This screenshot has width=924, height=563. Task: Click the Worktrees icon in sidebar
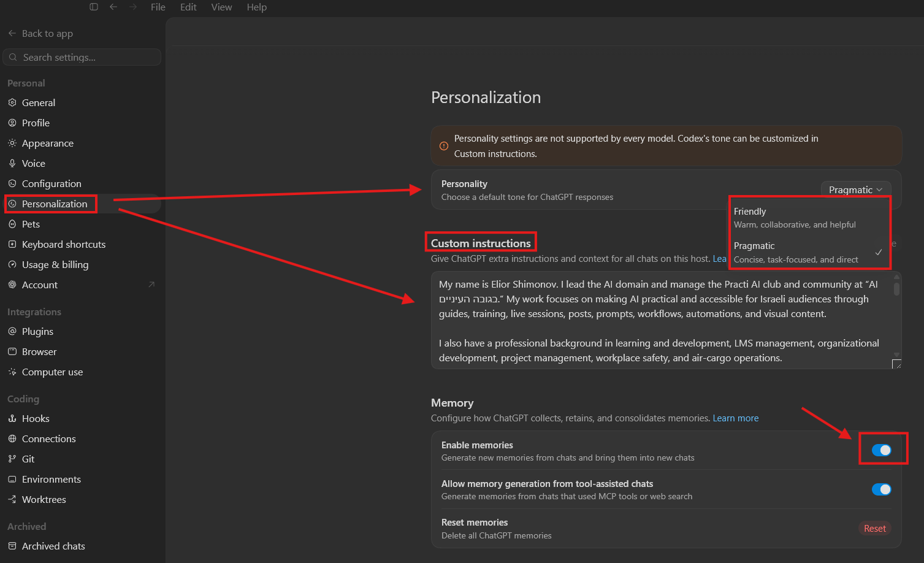pos(12,499)
